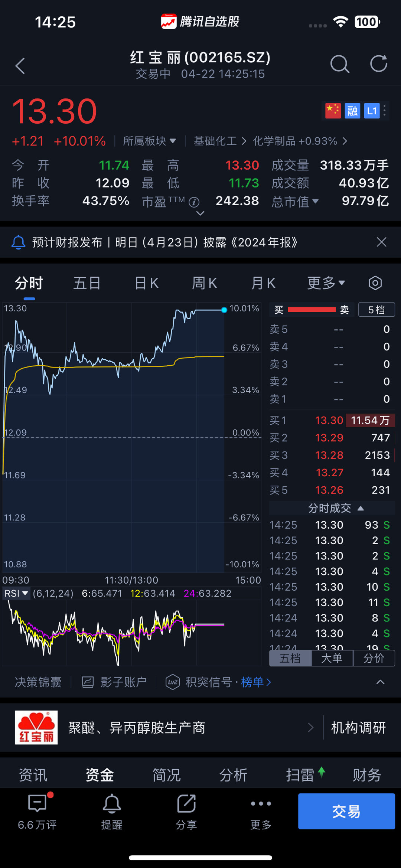Open the 更多 chart period dropdown
This screenshot has height=868, width=401.
point(326,283)
